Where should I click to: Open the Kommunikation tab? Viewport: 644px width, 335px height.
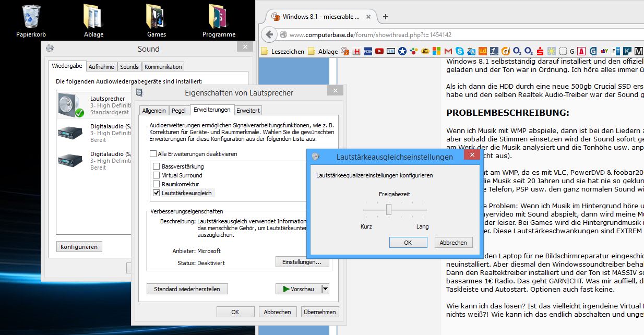click(163, 67)
